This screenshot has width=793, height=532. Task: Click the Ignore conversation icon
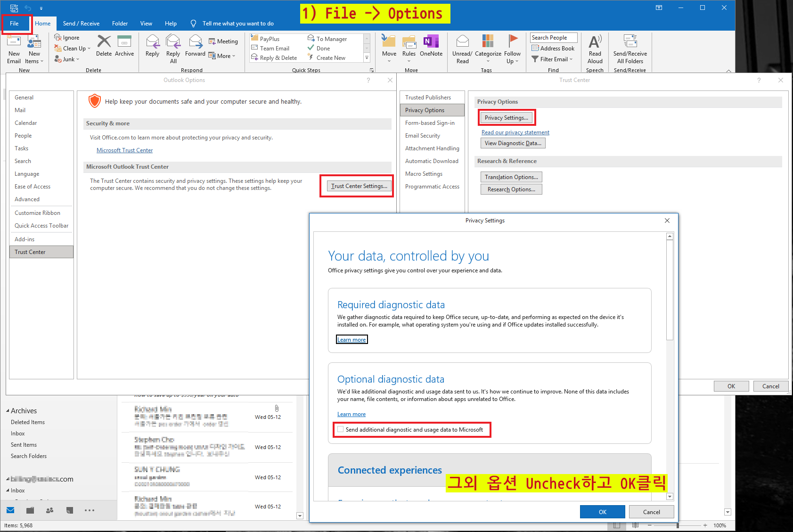(58, 38)
